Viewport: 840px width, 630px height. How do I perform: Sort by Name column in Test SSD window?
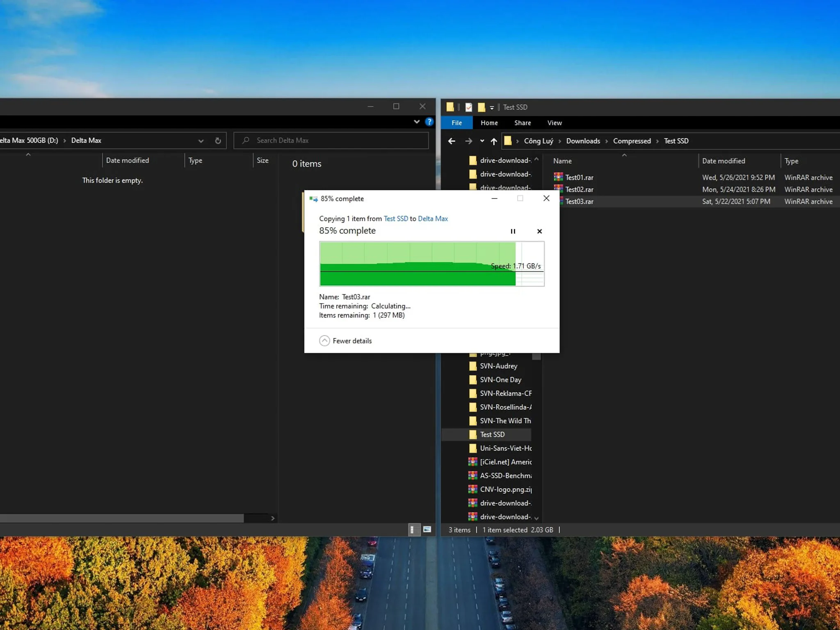point(562,161)
